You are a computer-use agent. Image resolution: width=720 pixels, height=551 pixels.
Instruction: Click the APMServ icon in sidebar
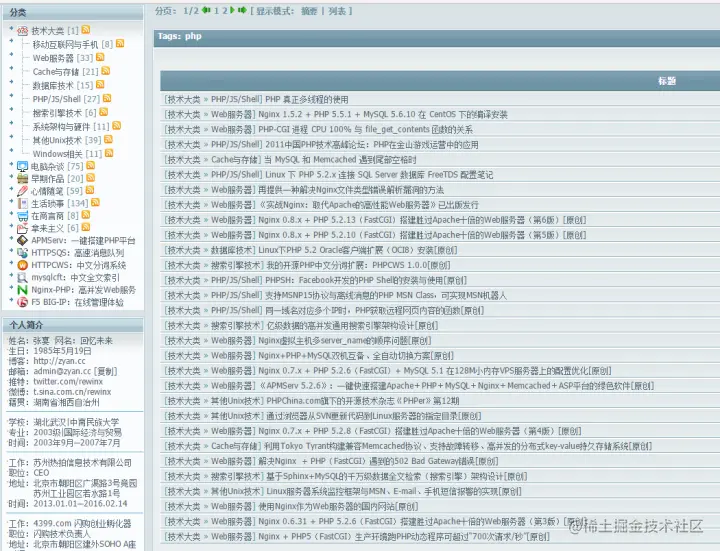coord(22,240)
